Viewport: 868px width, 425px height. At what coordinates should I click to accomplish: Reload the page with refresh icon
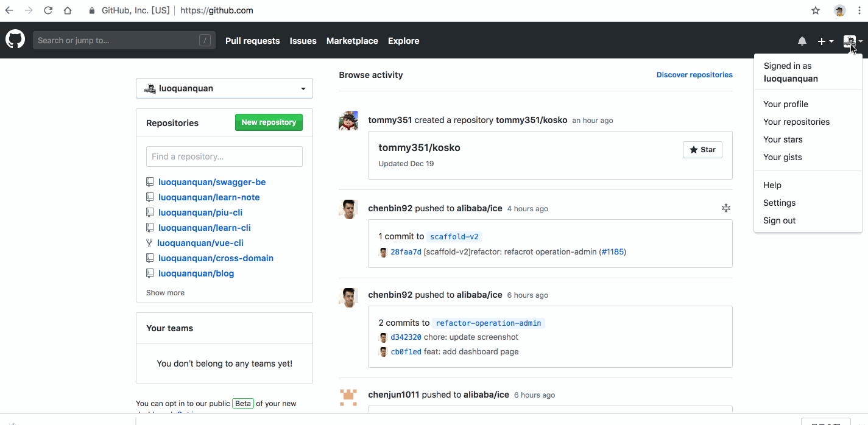[48, 10]
